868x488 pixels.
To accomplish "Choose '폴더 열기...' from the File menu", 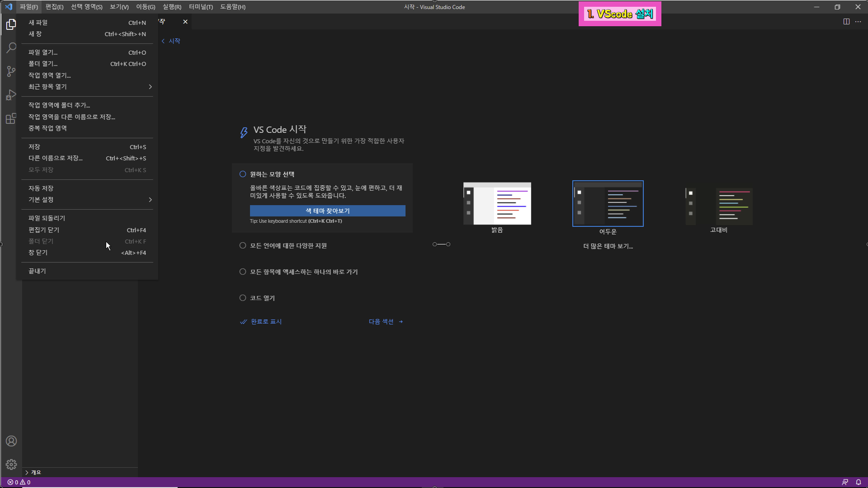I will click(x=43, y=64).
